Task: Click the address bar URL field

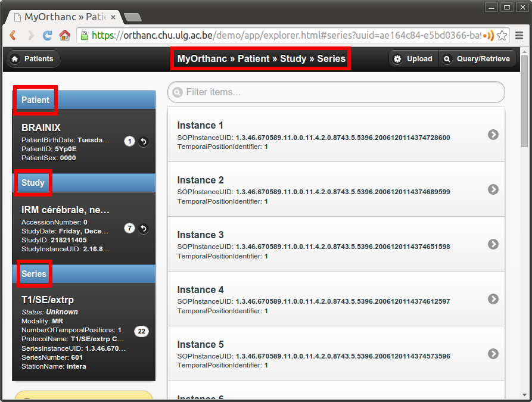Action: point(293,35)
